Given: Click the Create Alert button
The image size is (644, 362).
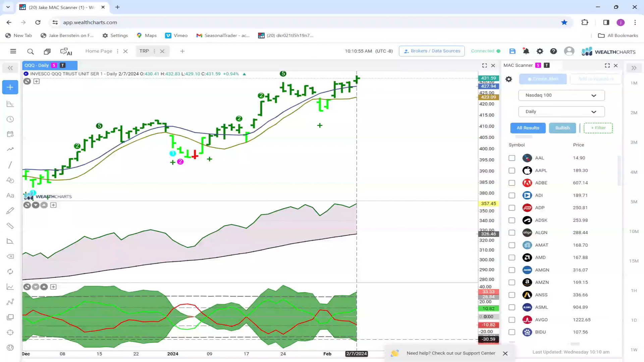Looking at the screenshot, I should click(543, 79).
